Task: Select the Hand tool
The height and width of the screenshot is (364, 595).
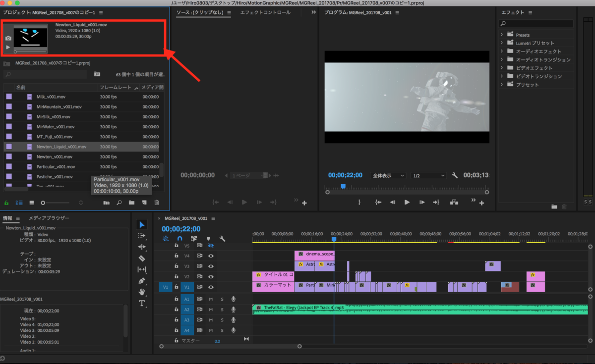Action: [x=142, y=292]
